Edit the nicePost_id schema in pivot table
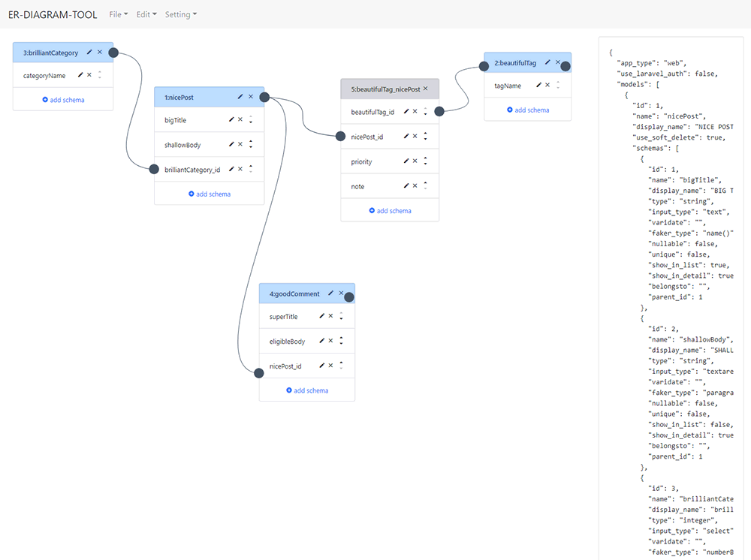Image resolution: width=751 pixels, height=560 pixels. pyautogui.click(x=406, y=136)
